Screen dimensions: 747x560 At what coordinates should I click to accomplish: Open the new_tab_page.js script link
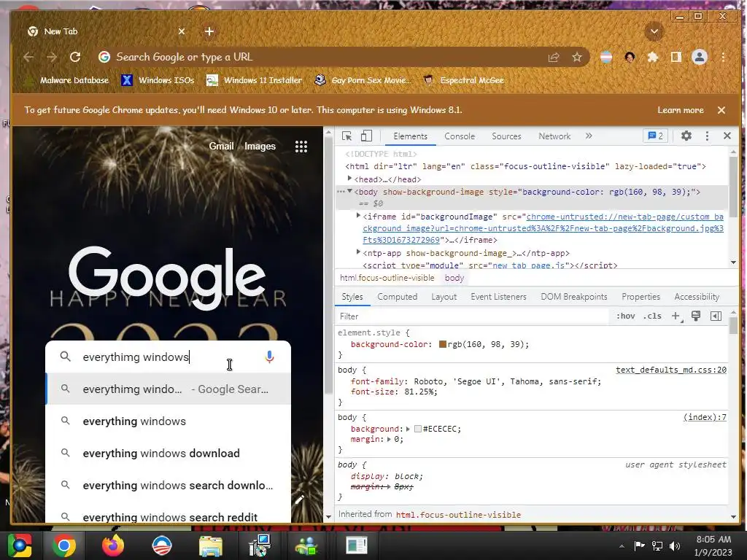(x=530, y=265)
